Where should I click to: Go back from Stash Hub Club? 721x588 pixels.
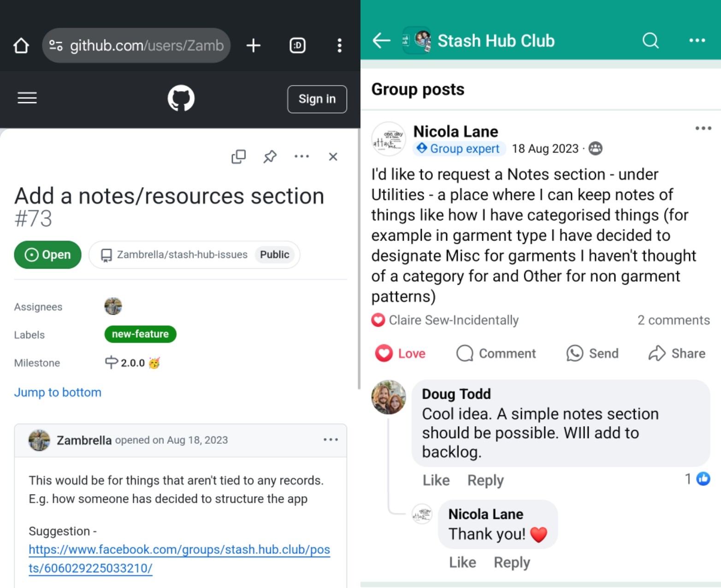(381, 41)
